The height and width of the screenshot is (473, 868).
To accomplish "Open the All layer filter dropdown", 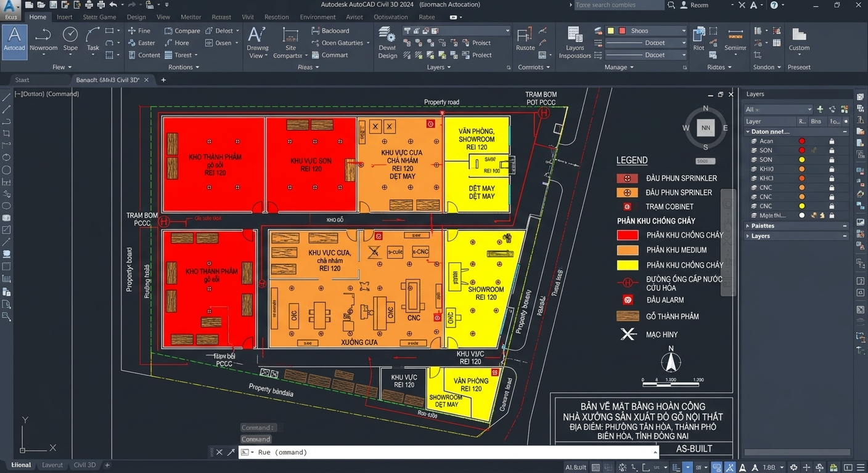I will (x=778, y=109).
